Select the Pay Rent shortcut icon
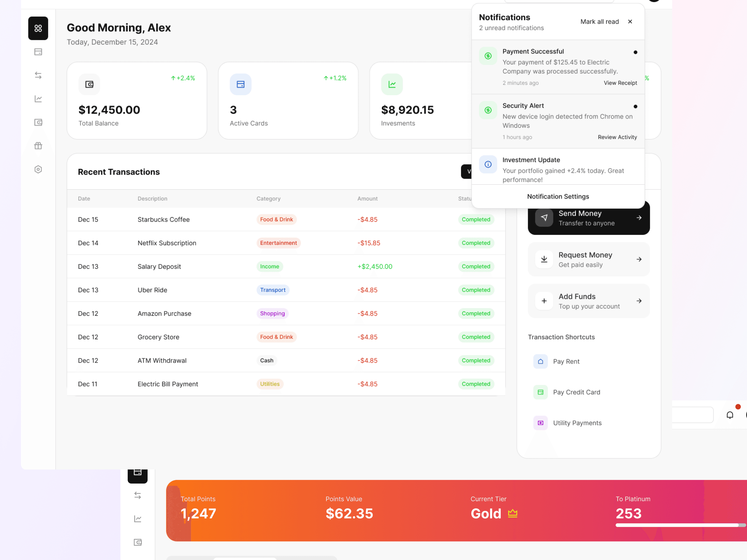 click(x=541, y=361)
